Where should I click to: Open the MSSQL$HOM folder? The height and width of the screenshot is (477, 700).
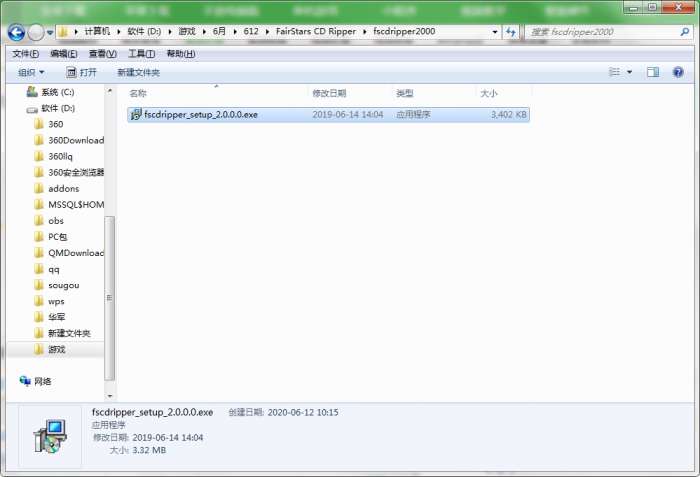[69, 205]
